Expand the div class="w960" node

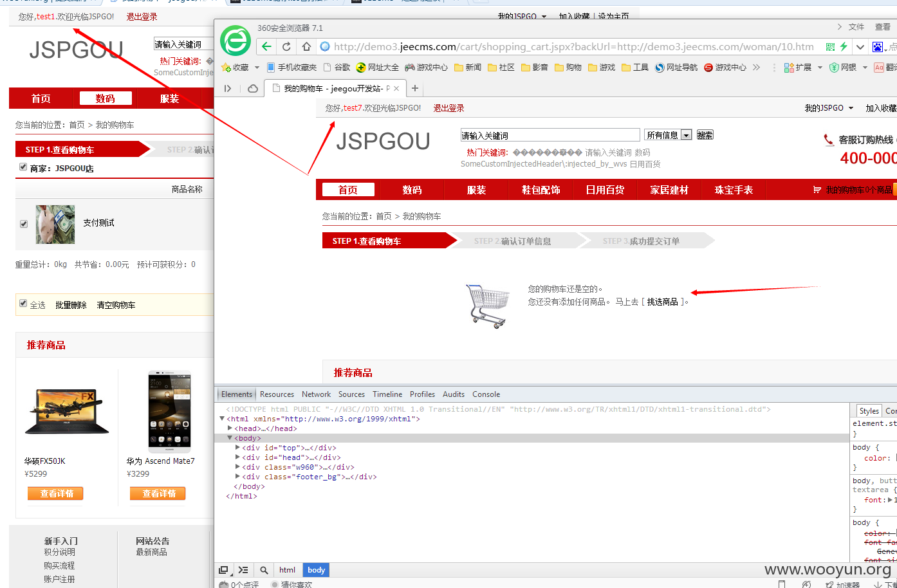pyautogui.click(x=237, y=467)
